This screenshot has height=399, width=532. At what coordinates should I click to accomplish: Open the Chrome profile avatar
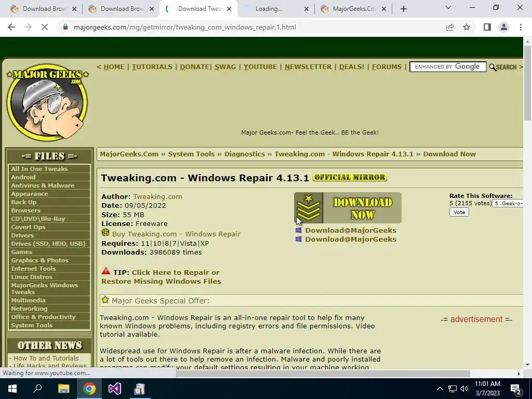[504, 27]
